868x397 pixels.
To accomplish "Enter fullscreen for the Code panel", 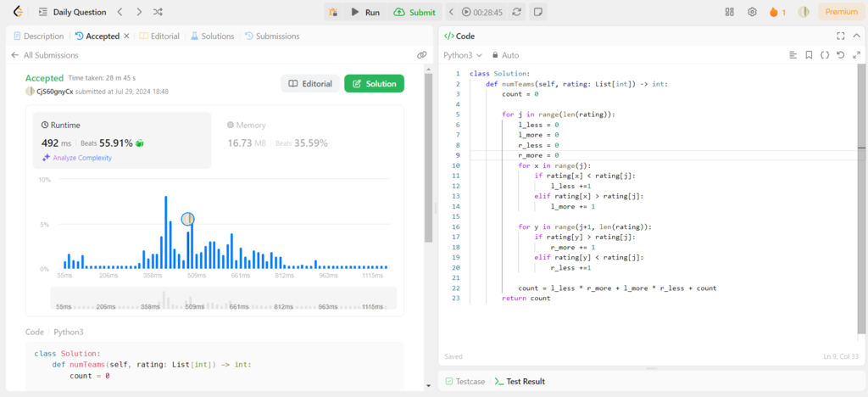I will [x=840, y=36].
